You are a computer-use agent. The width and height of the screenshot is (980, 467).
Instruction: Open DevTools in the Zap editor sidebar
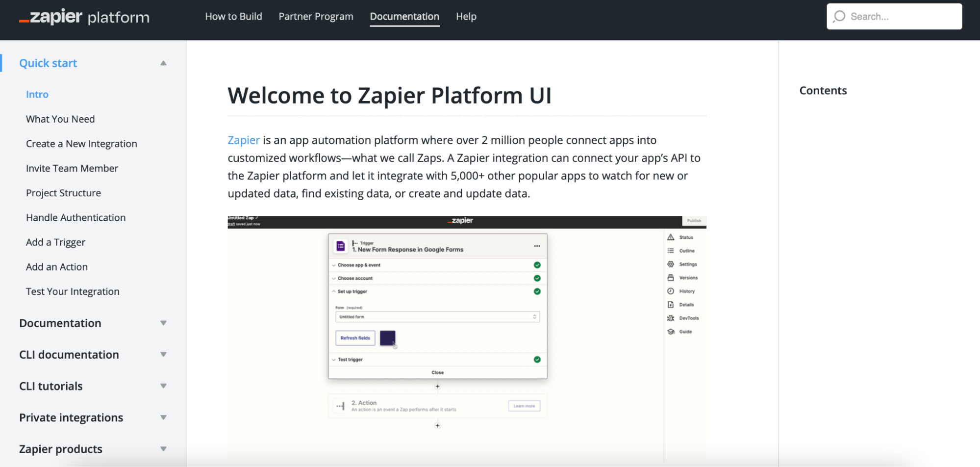click(671, 318)
